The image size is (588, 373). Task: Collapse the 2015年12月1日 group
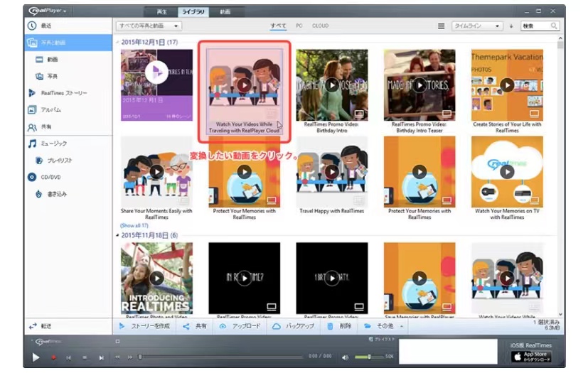tap(117, 43)
